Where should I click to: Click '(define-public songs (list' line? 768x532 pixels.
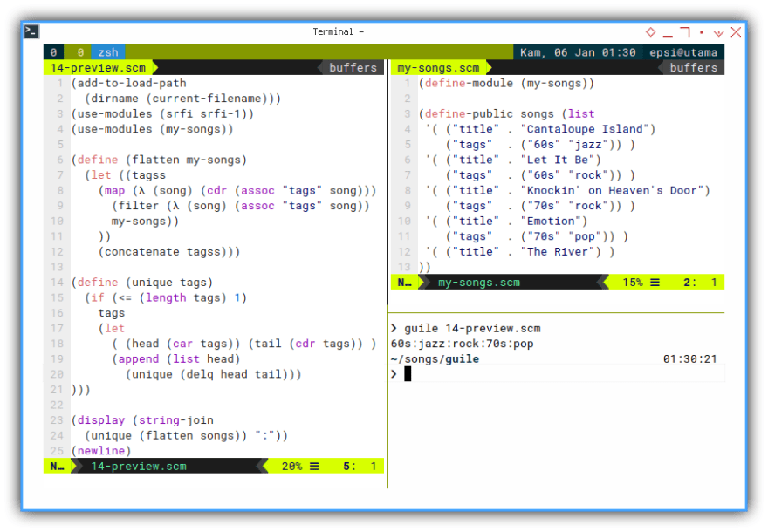[506, 114]
